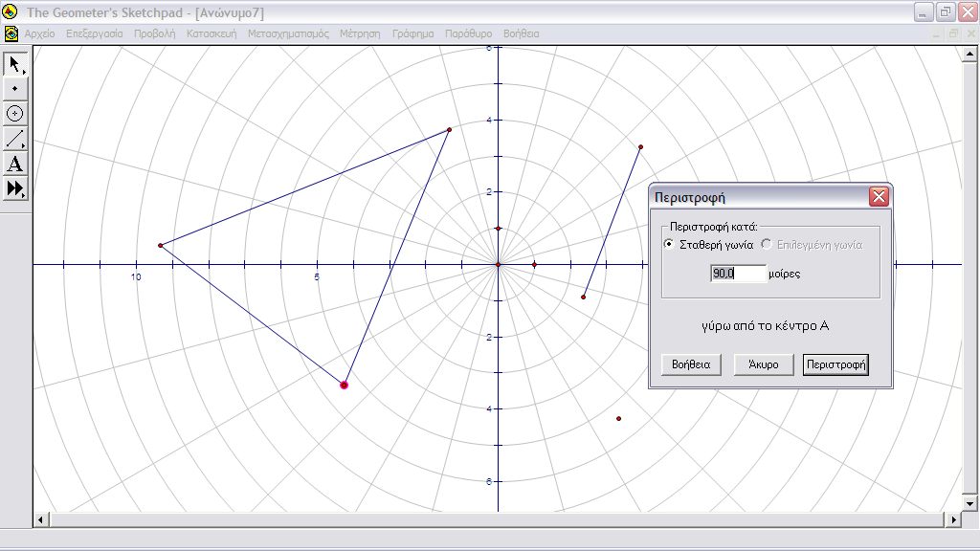Click the Άκυρο cancel button
Screen dimensions: 980x551
pyautogui.click(x=764, y=364)
